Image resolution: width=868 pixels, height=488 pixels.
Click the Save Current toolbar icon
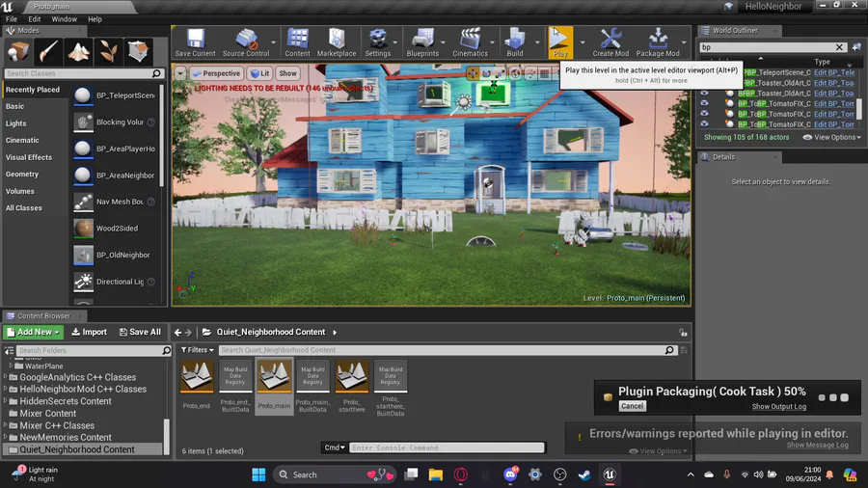(195, 42)
